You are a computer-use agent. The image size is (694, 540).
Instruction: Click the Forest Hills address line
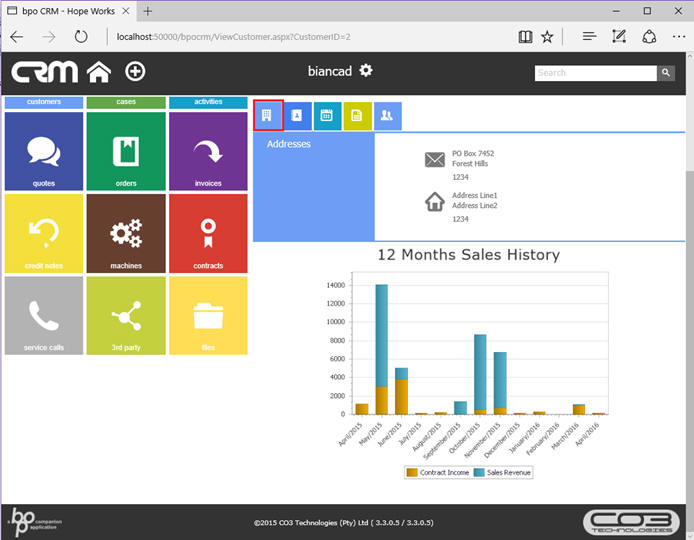[x=470, y=164]
